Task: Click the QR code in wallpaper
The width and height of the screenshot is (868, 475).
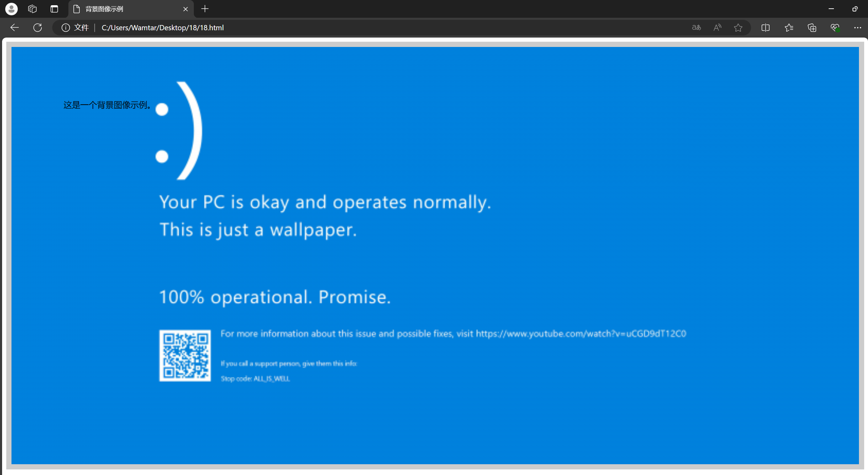Action: (x=185, y=355)
